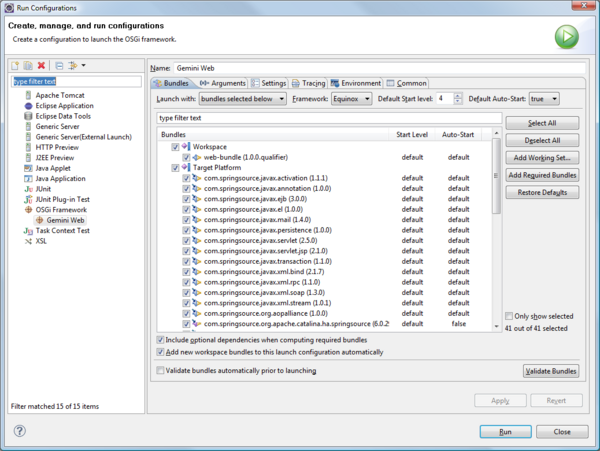
Task: Click the Task Context Test icon
Action: tap(28, 231)
